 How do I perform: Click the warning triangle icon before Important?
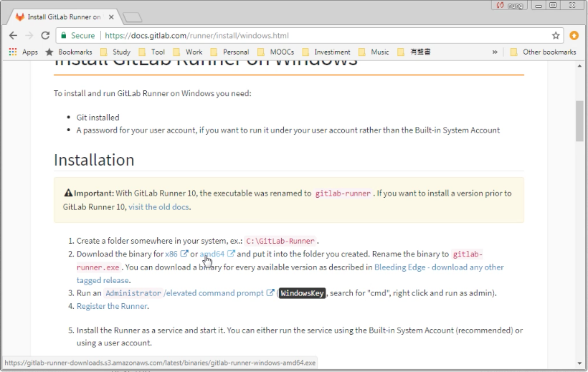(x=68, y=193)
